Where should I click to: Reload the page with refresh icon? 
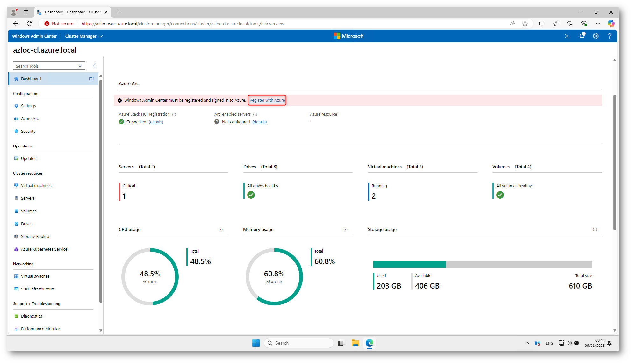tap(30, 24)
